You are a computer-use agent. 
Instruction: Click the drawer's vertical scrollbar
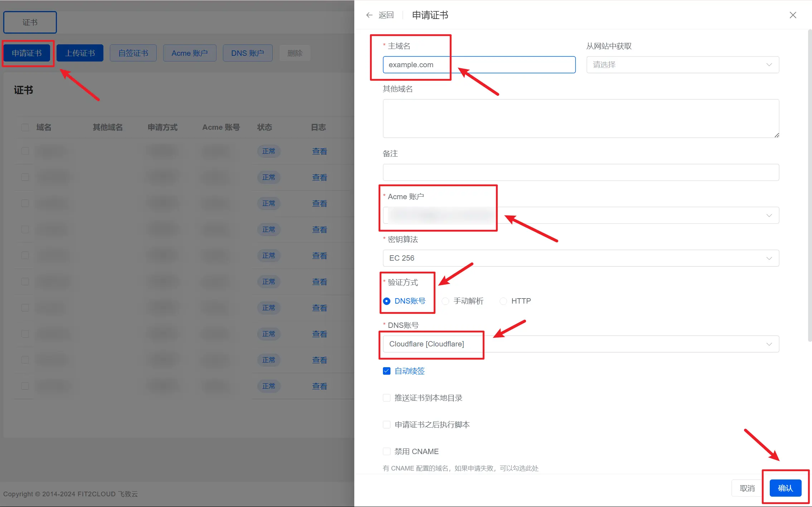[809, 186]
